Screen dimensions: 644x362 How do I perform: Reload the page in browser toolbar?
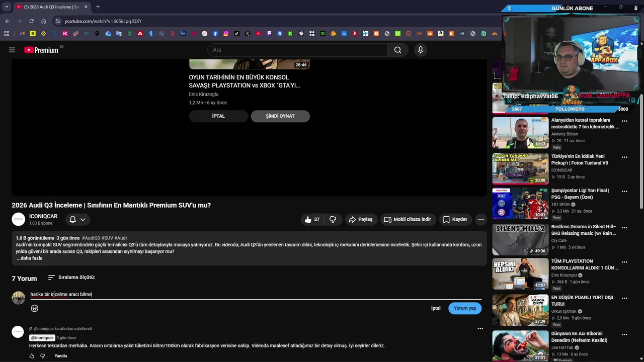31,21
